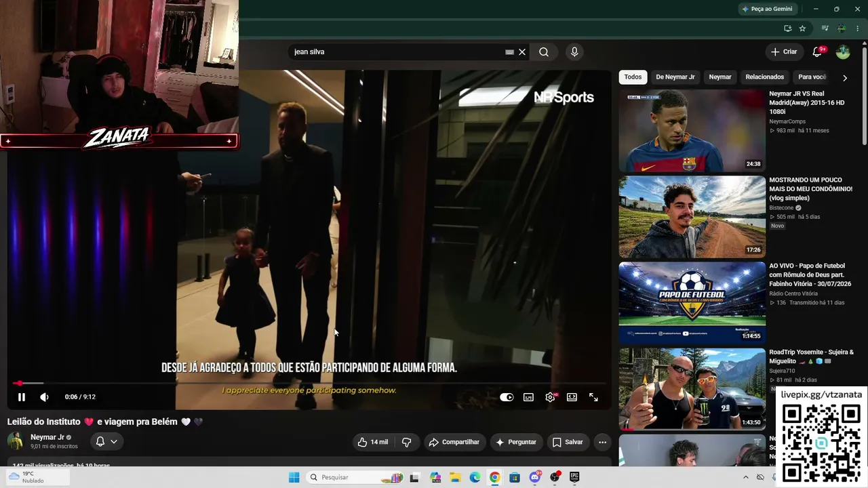Start voice search with the microphone
868x488 pixels.
pyautogui.click(x=574, y=52)
